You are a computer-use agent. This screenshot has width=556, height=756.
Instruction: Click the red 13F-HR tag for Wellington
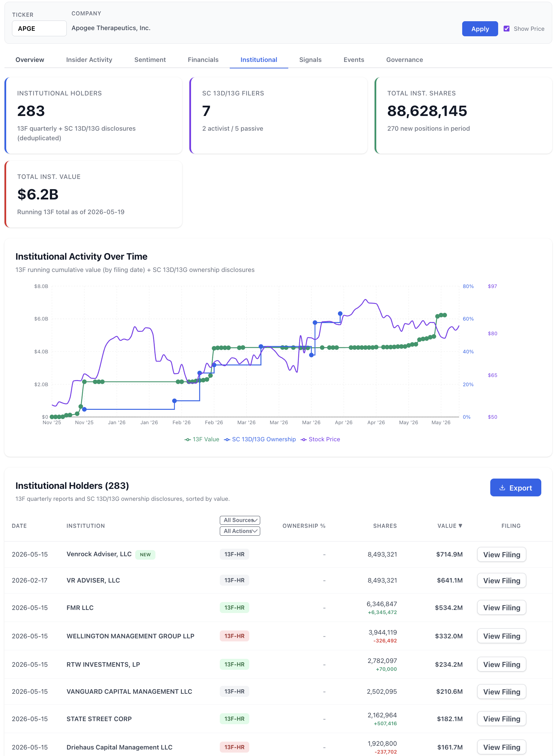coord(235,636)
